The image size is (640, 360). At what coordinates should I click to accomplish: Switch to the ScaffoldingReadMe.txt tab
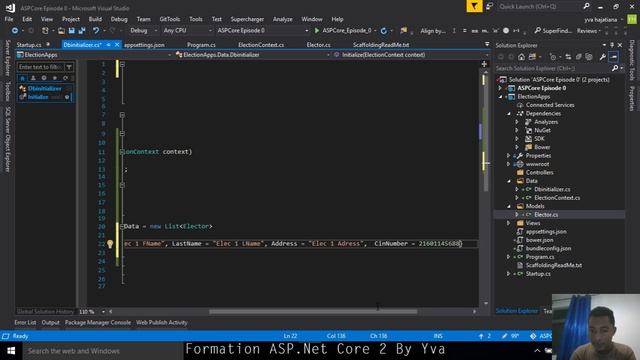click(381, 45)
